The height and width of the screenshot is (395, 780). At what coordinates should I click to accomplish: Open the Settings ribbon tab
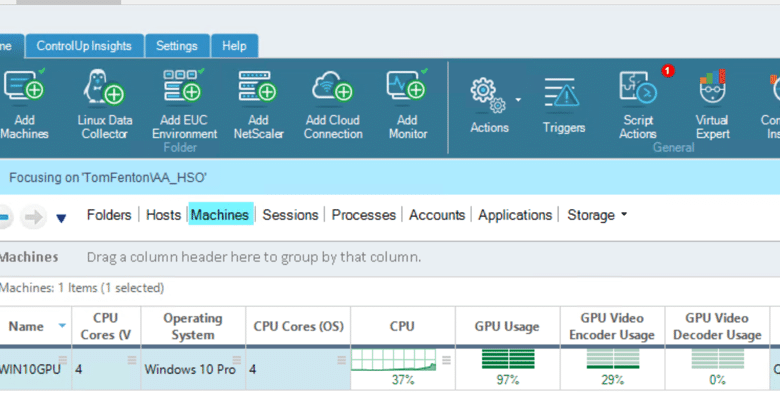point(177,46)
